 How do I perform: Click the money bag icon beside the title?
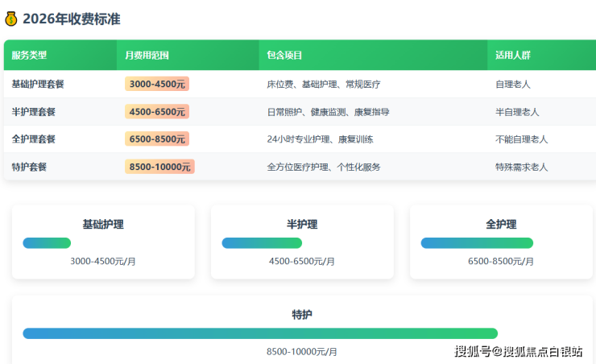[x=10, y=19]
